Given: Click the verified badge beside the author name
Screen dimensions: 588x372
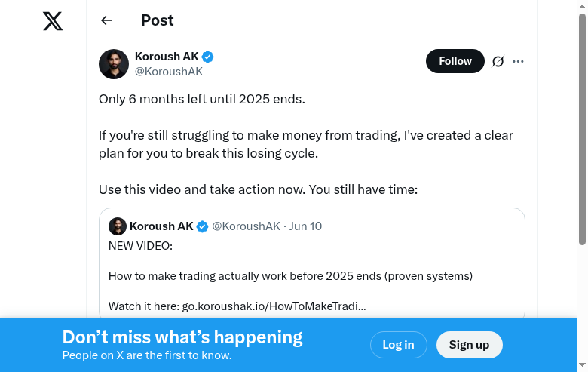Looking at the screenshot, I should click(x=207, y=57).
